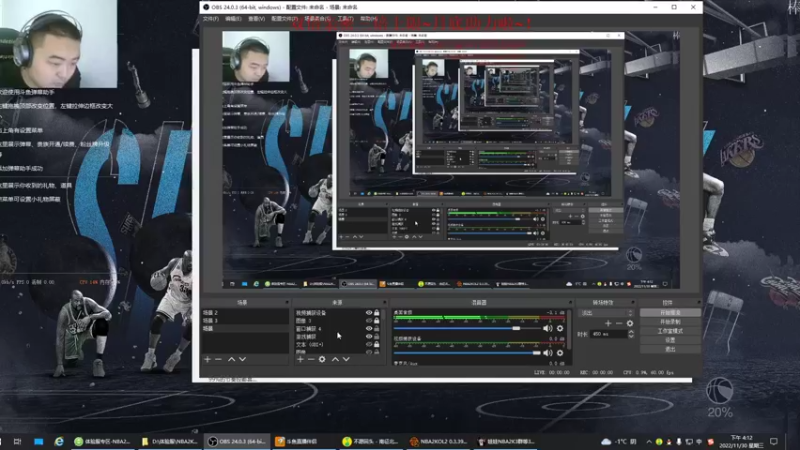Pop out the 来源 dock with its header icon
This screenshot has width=800, height=450.
pos(385,303)
